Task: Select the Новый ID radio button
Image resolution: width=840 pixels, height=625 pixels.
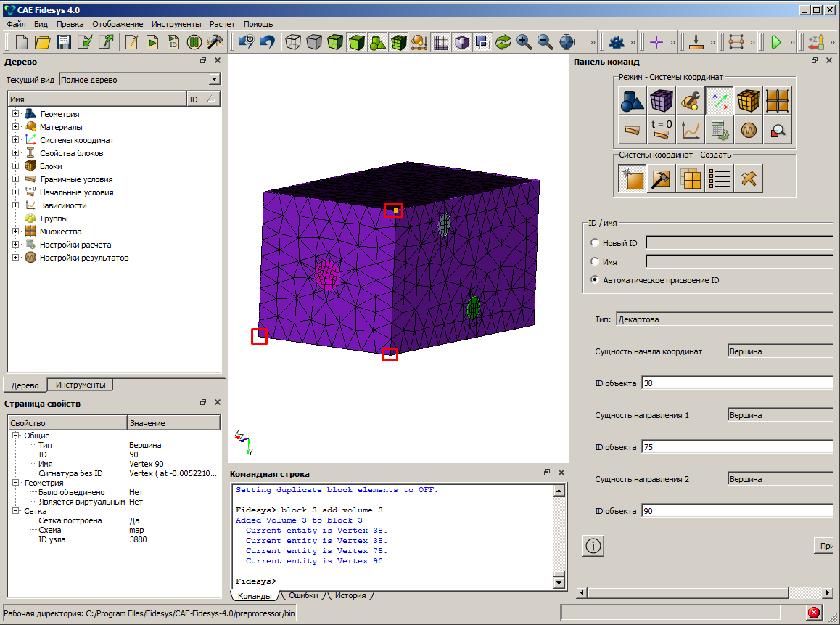Action: [595, 243]
